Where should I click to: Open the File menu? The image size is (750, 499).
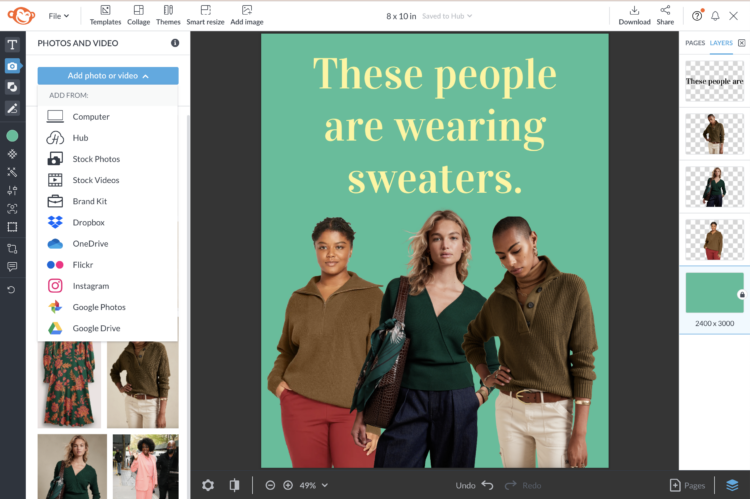pyautogui.click(x=58, y=16)
